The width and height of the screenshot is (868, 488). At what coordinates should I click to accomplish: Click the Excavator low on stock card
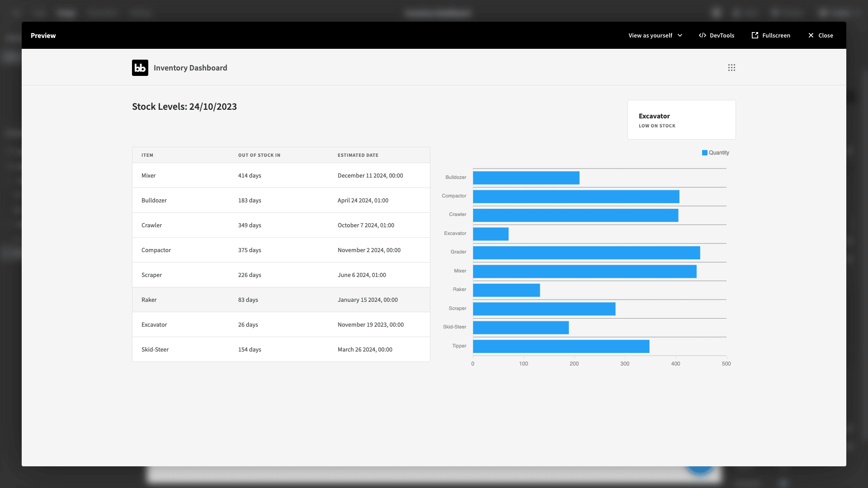pos(681,120)
